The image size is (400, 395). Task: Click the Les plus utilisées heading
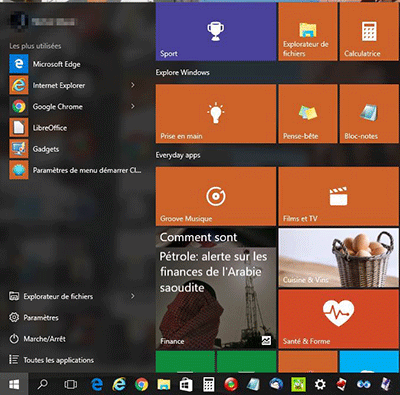[x=35, y=46]
